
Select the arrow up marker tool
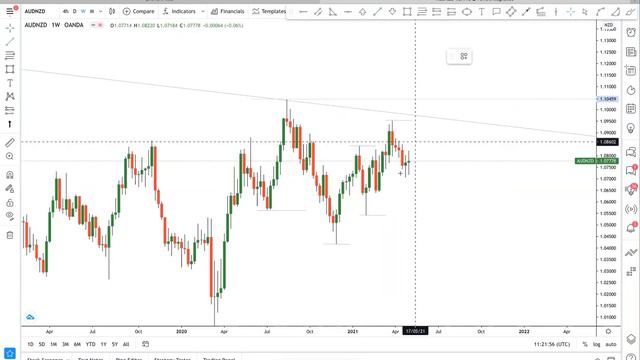[x=362, y=12]
